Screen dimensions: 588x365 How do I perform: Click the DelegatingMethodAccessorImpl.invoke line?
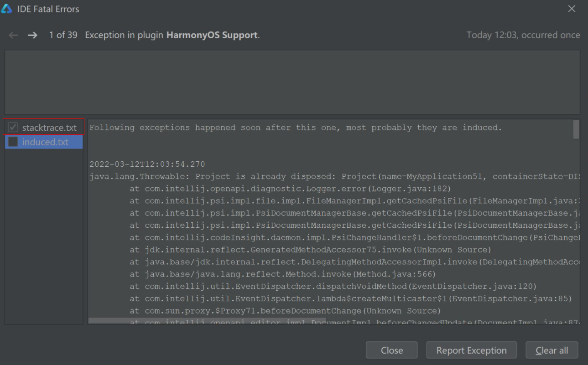click(354, 262)
